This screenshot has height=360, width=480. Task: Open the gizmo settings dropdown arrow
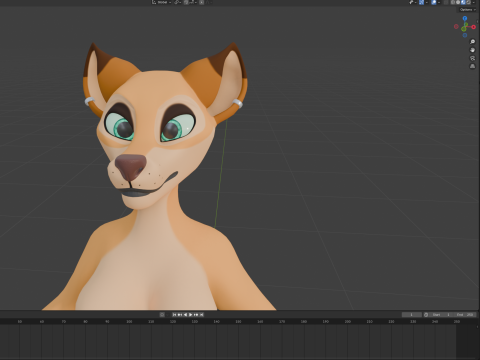427,2
